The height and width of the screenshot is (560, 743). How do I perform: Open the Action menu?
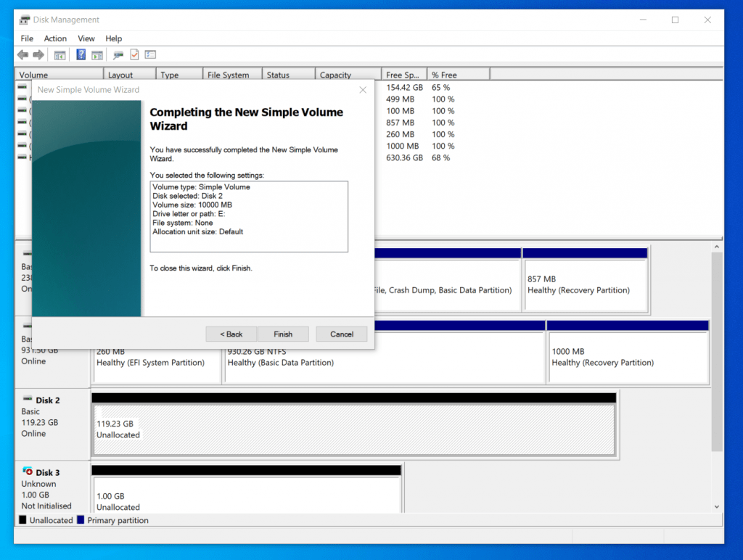click(x=55, y=38)
